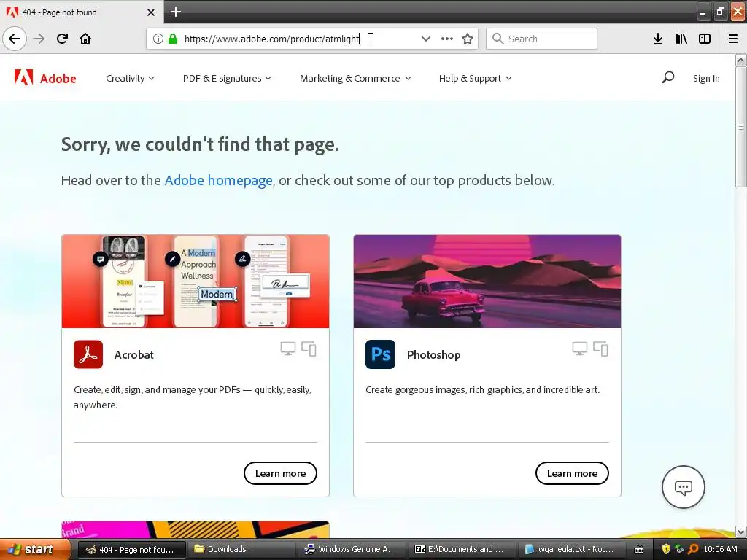Click the Acrobat mobile devices icon
The height and width of the screenshot is (560, 747).
point(309,349)
